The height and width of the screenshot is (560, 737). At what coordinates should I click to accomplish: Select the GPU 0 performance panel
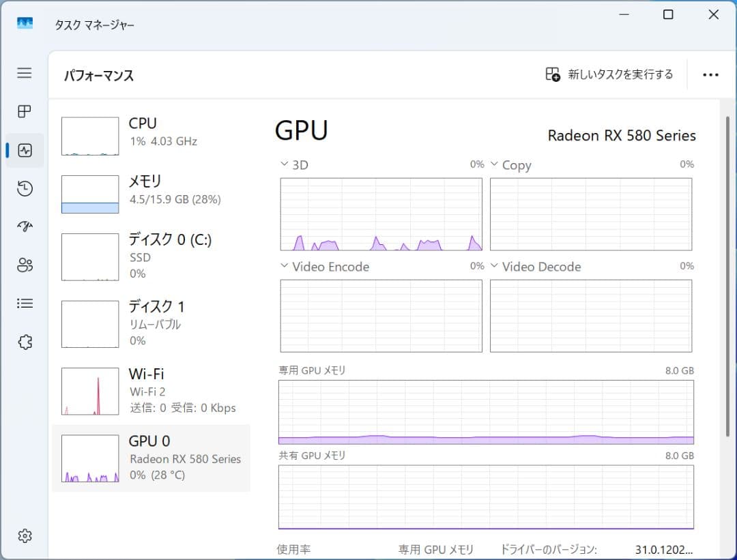tap(150, 457)
